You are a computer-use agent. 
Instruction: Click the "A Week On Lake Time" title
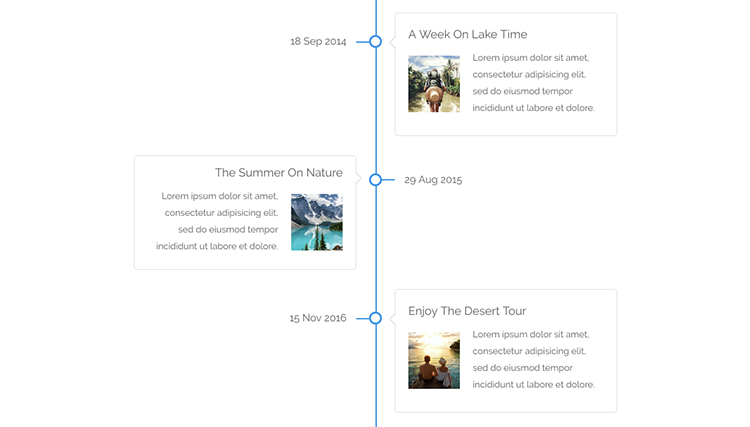pyautogui.click(x=468, y=34)
